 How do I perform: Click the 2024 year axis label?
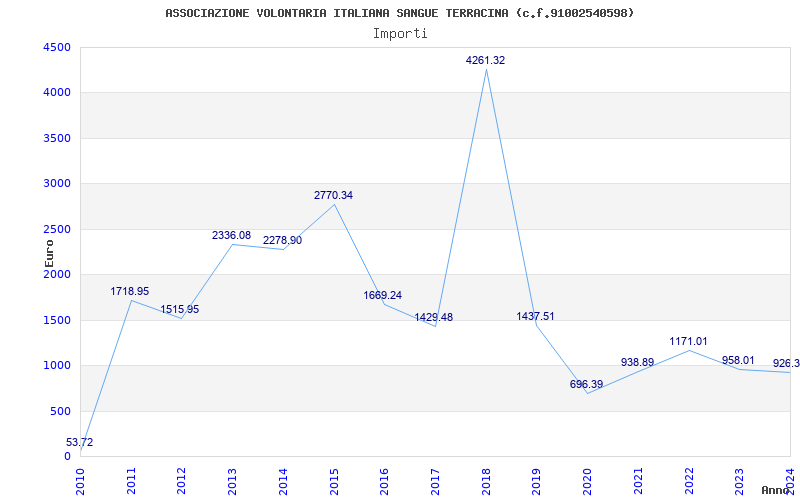[790, 481]
